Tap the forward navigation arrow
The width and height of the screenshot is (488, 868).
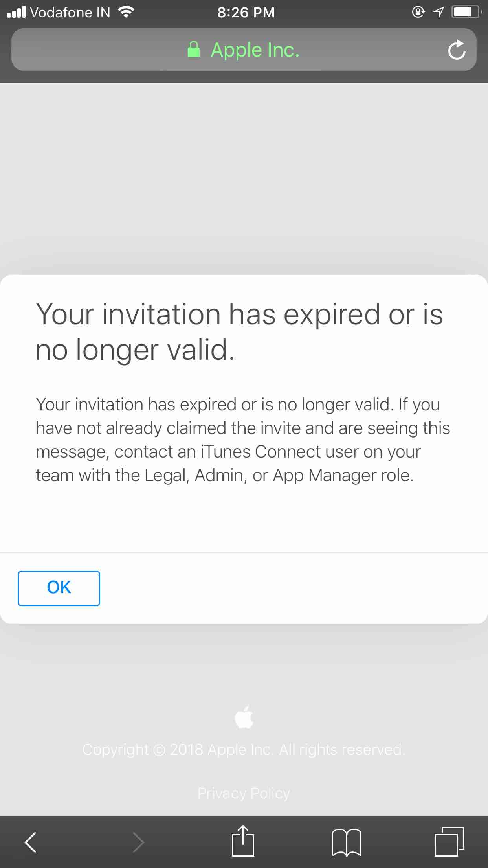[x=138, y=842]
